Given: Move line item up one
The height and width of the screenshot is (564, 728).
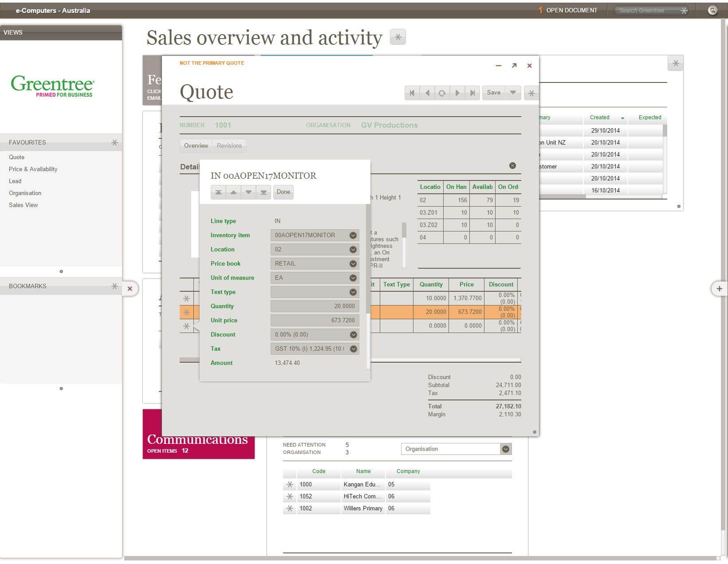Looking at the screenshot, I should [233, 192].
